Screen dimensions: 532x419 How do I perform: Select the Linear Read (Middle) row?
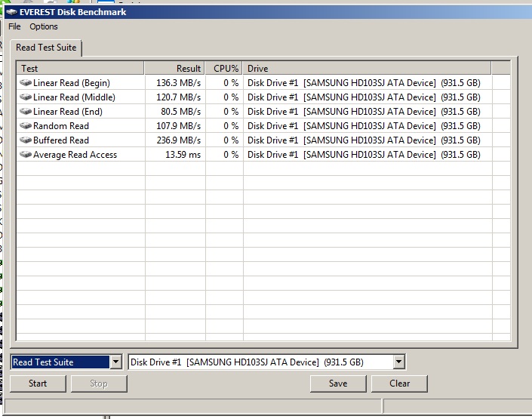click(263, 97)
